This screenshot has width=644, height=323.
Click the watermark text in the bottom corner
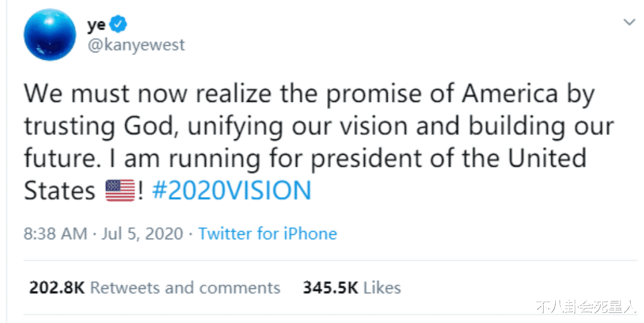587,309
